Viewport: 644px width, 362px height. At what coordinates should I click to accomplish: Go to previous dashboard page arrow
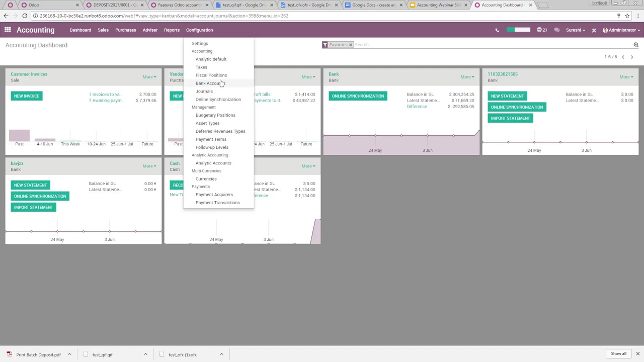point(623,57)
